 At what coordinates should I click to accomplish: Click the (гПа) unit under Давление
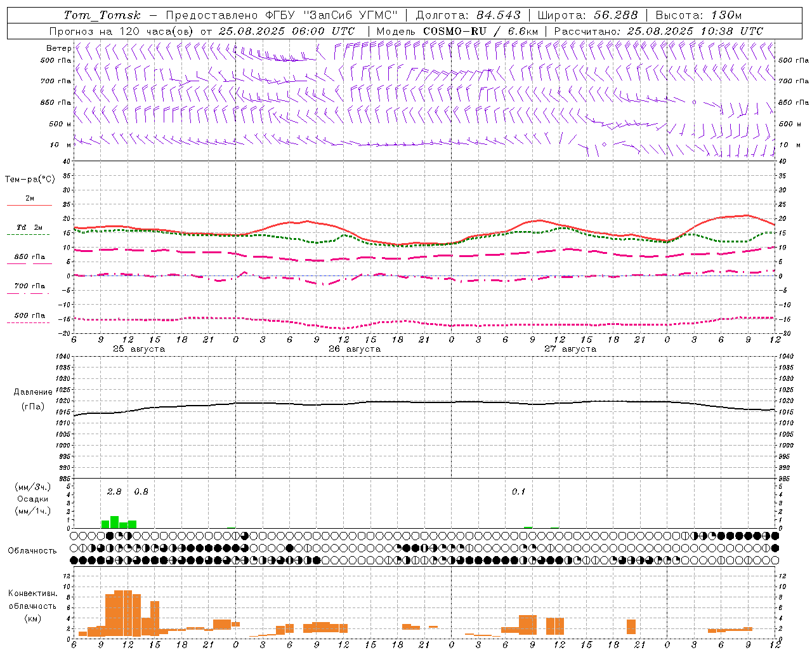(x=32, y=407)
